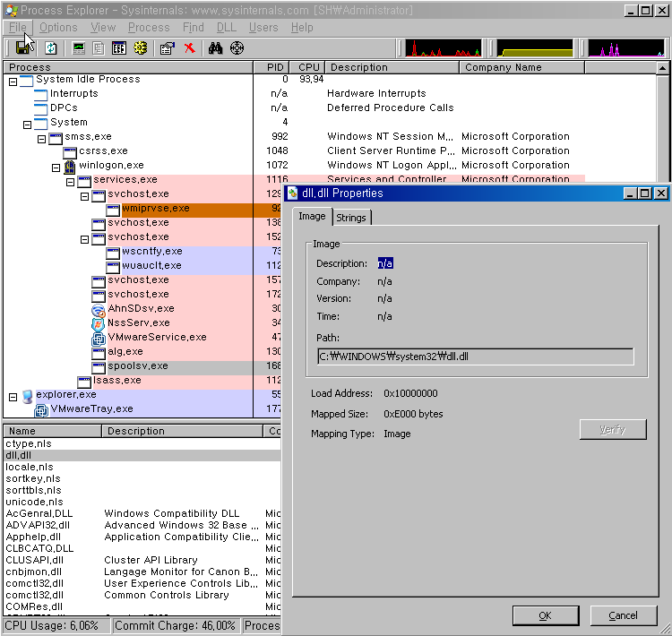Click the binoculars Find icon
The image size is (672, 636).
point(216,48)
